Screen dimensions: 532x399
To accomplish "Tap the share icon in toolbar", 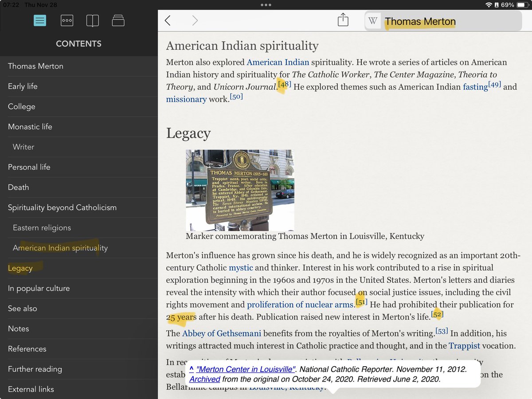I will coord(343,20).
